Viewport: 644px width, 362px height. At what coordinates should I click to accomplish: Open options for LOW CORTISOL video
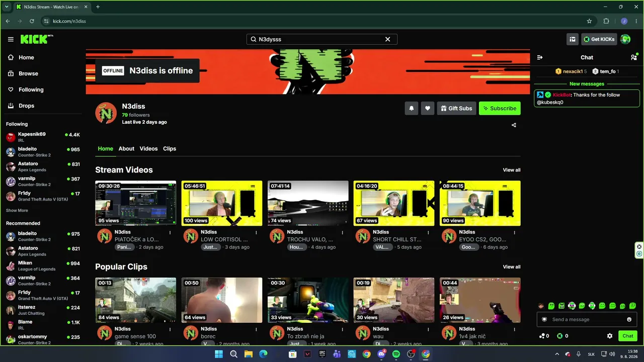click(x=256, y=232)
